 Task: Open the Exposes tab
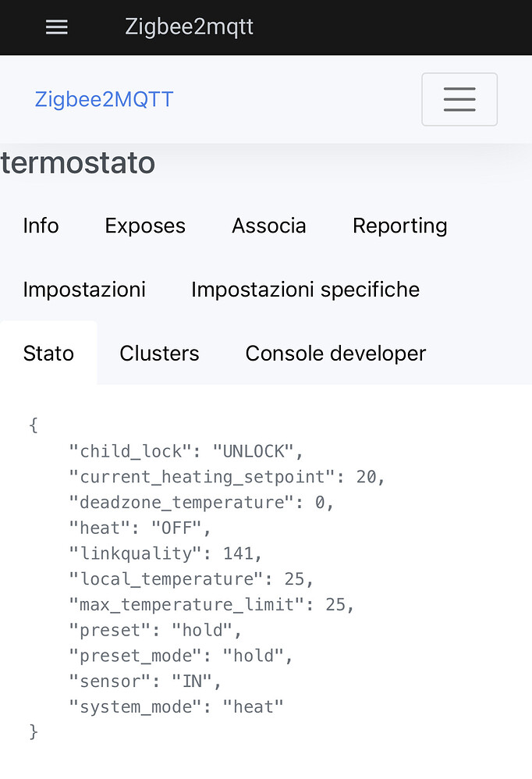pyautogui.click(x=145, y=226)
